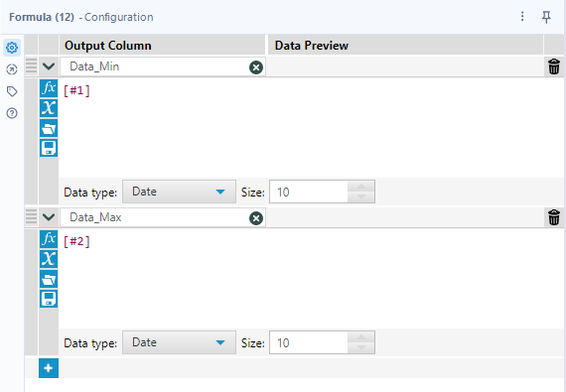This screenshot has height=392, width=566.
Task: Open the Configuration gear tab in sidebar
Action: pos(12,48)
